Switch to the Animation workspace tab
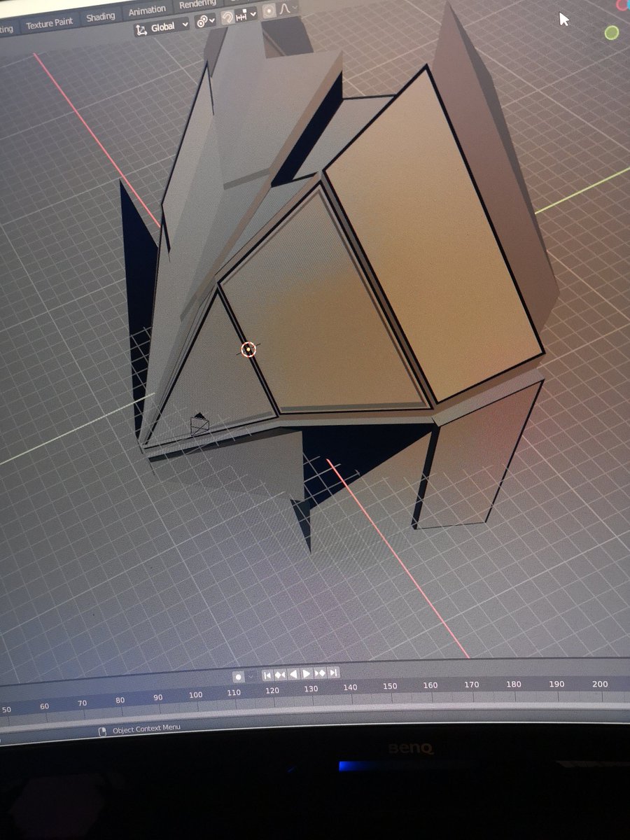Image resolution: width=630 pixels, height=840 pixels. [x=147, y=10]
